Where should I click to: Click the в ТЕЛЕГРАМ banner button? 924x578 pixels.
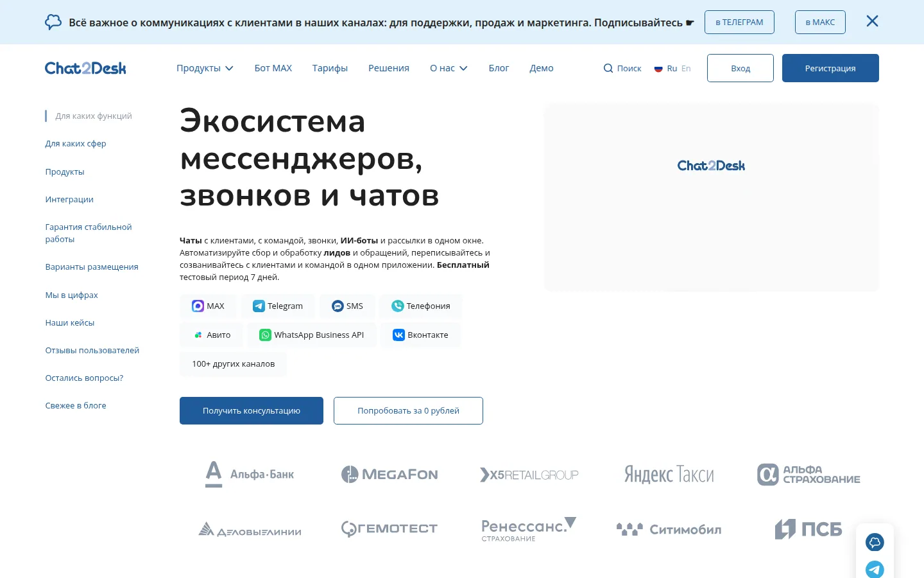[x=739, y=22]
